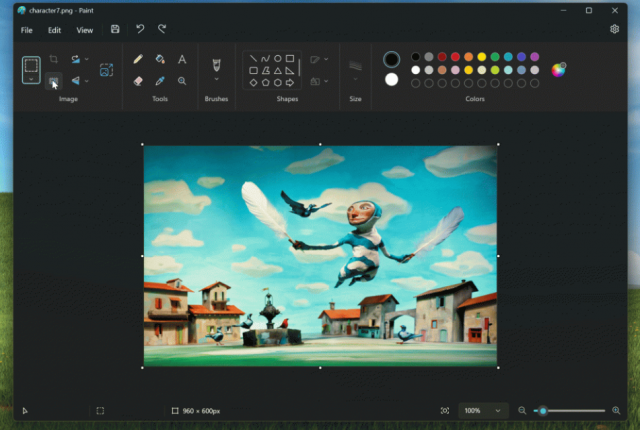Viewport: 640px width, 430px height.
Task: Choose the red color swatch
Action: (455, 57)
